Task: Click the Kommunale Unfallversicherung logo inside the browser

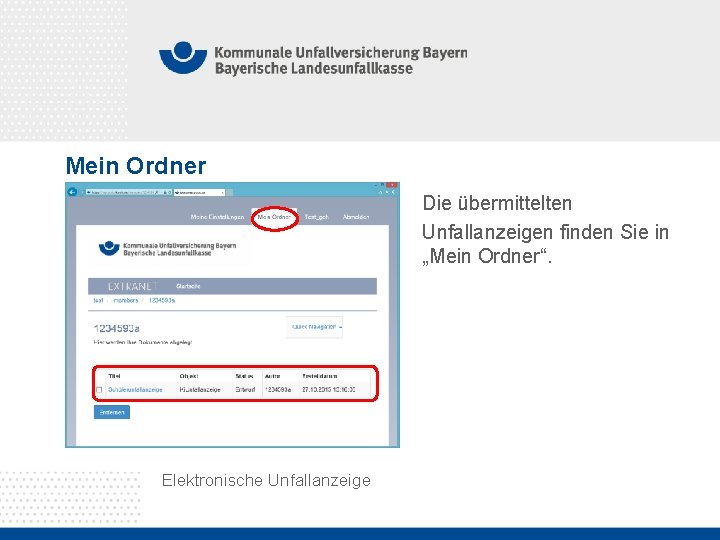Action: pyautogui.click(x=167, y=249)
